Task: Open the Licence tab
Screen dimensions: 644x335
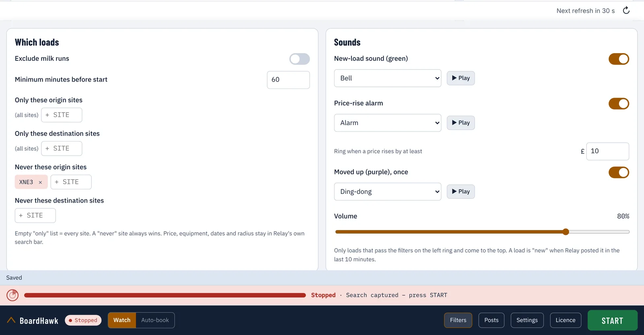Action: tap(566, 320)
